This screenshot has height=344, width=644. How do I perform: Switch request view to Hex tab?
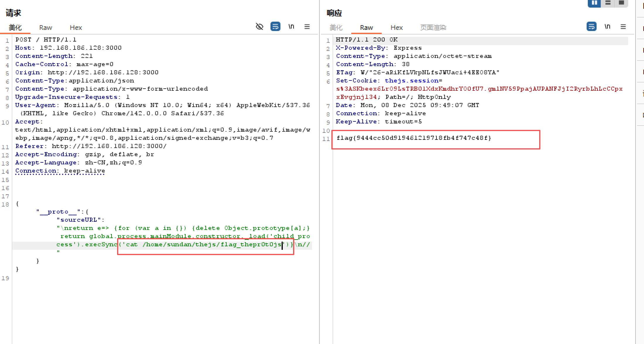(76, 27)
